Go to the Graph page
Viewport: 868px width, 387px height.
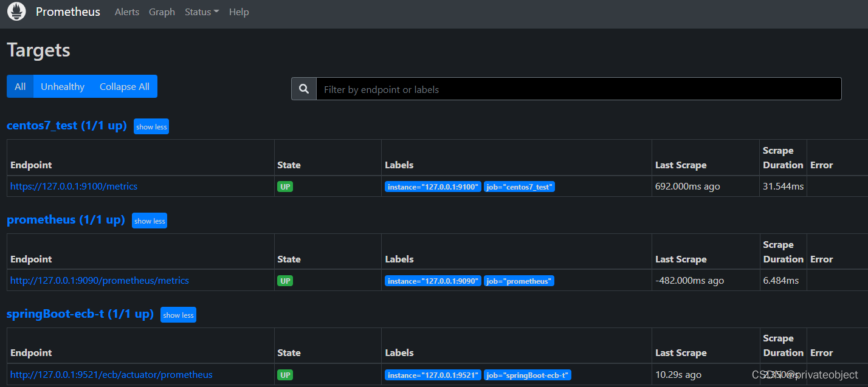click(x=162, y=12)
